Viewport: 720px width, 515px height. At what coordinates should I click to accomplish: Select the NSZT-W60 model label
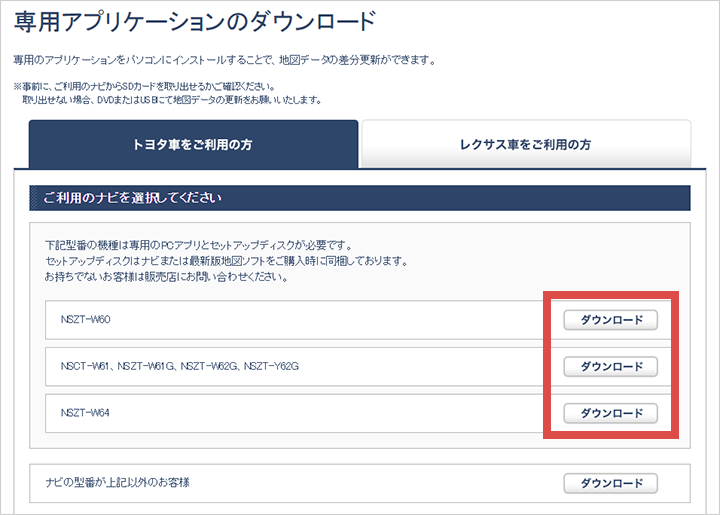point(85,319)
